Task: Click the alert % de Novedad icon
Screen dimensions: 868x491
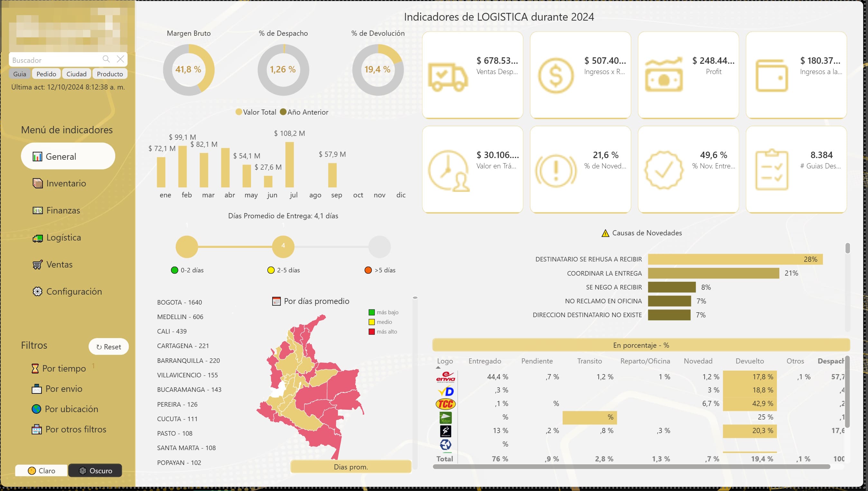Action: pyautogui.click(x=556, y=170)
